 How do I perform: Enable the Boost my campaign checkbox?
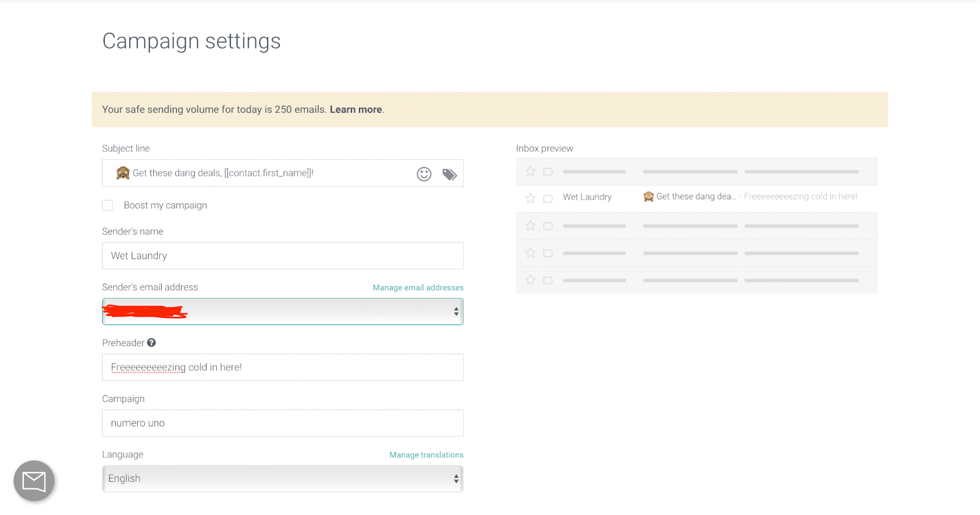pyautogui.click(x=108, y=205)
